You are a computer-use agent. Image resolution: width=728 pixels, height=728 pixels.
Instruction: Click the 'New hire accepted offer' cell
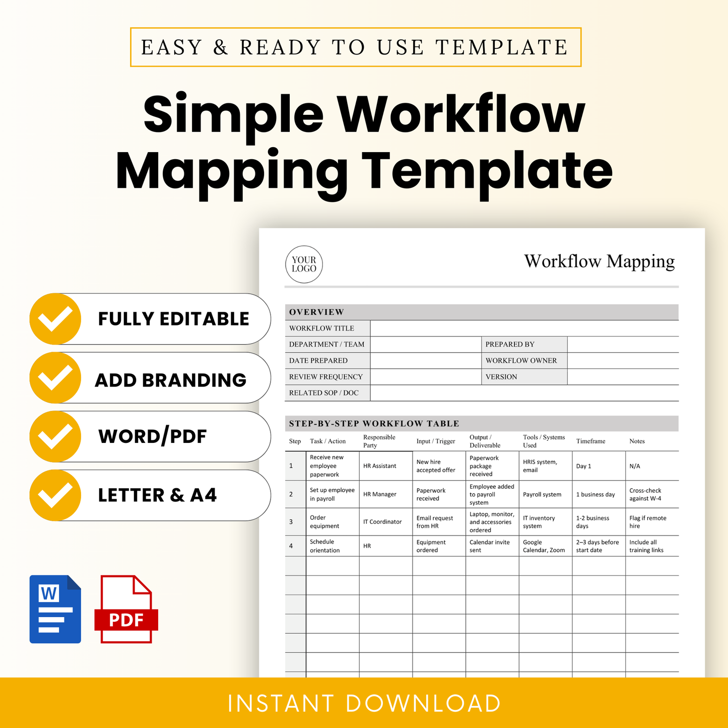(439, 466)
